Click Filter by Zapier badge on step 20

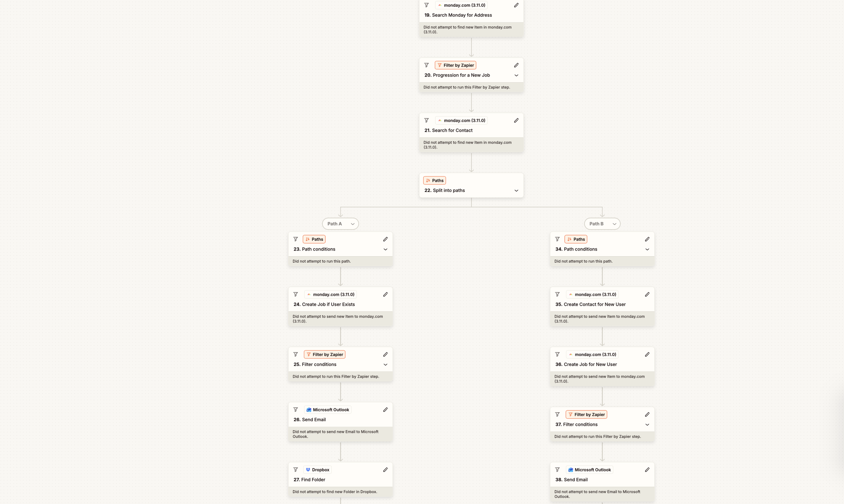pos(455,65)
